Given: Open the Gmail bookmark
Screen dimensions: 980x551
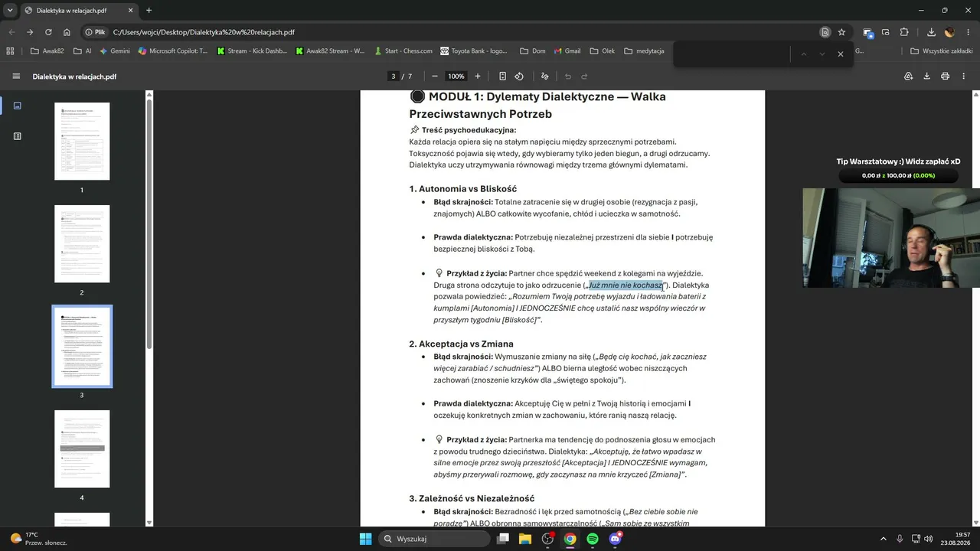Looking at the screenshot, I should pyautogui.click(x=567, y=51).
